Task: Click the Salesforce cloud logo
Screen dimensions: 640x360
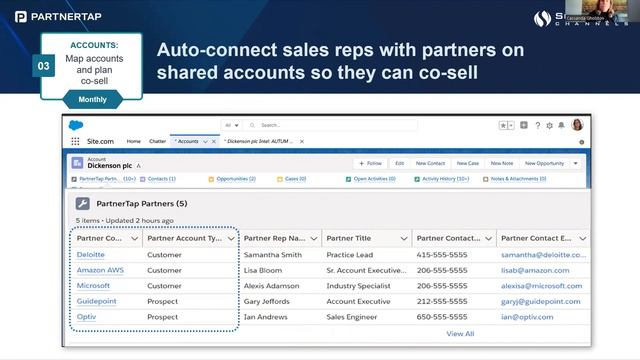Action: coord(76,125)
